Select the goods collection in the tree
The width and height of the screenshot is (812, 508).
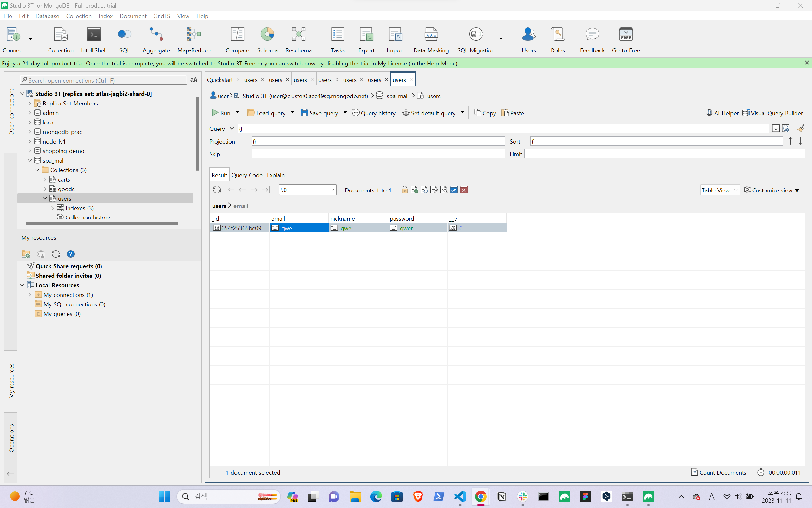(66, 189)
